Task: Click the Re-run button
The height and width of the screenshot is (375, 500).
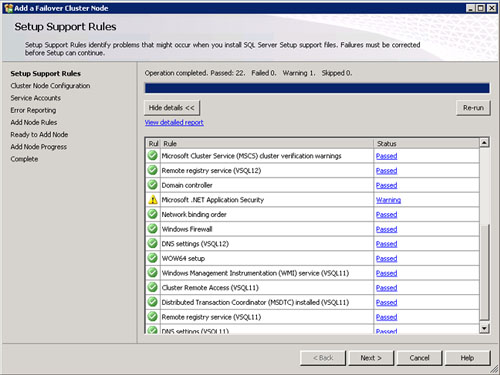Action: 473,108
